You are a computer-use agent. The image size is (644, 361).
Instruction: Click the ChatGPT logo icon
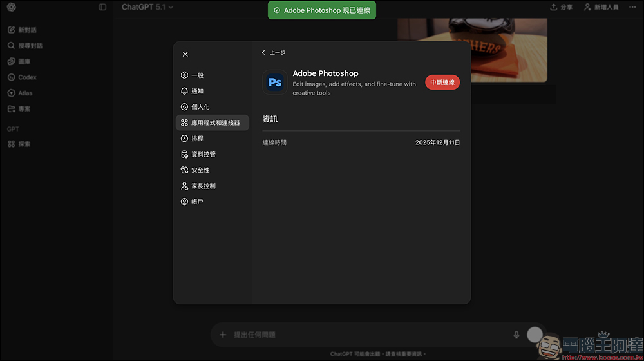pos(12,7)
